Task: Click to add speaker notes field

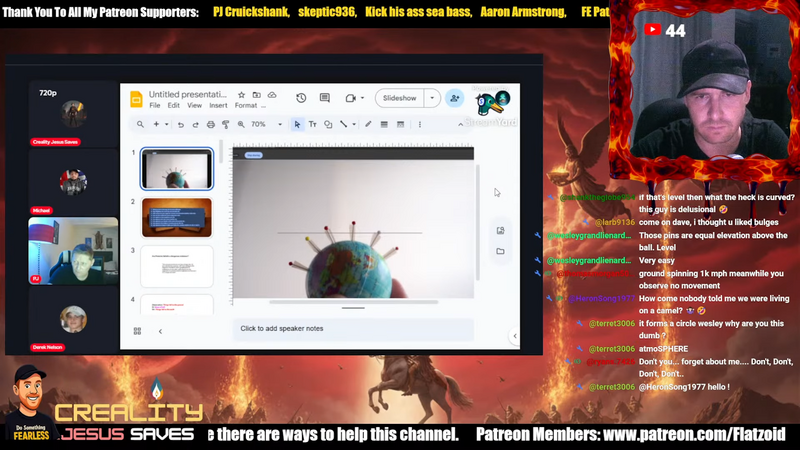Action: [x=353, y=329]
